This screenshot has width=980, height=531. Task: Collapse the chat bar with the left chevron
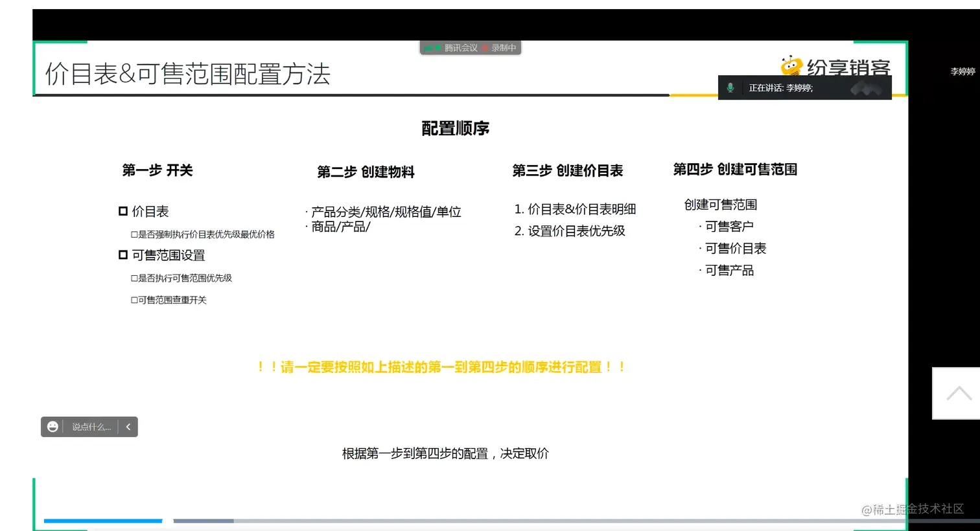pos(128,427)
